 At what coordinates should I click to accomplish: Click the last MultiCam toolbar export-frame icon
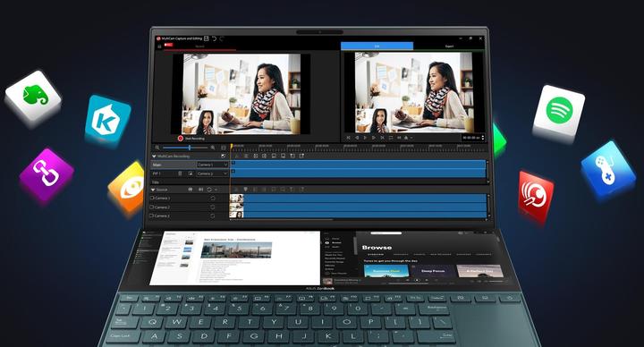pyautogui.click(x=302, y=156)
